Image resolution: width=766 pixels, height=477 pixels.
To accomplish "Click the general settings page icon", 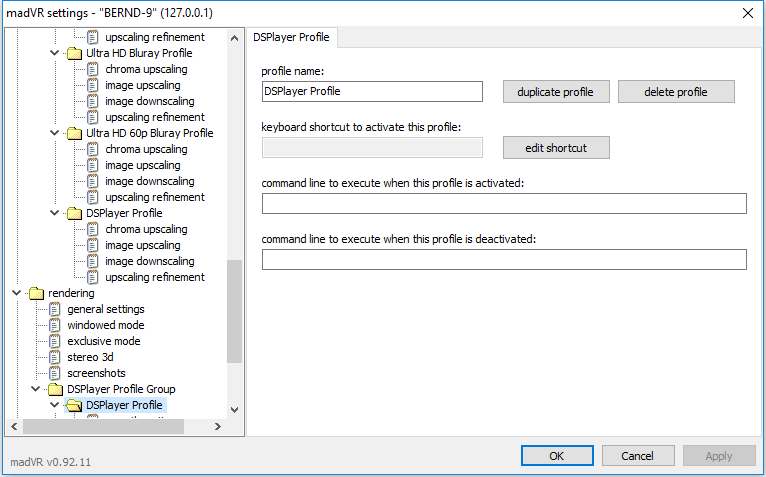I will click(x=55, y=309).
